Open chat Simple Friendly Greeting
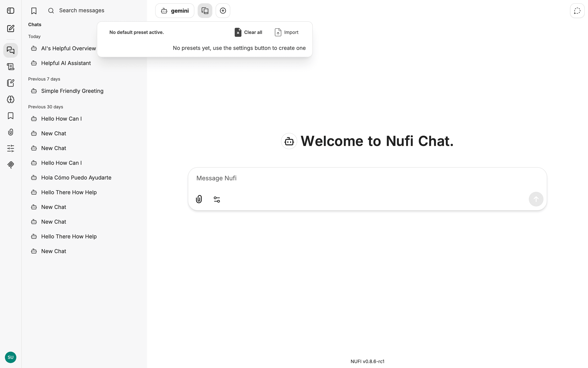 (84, 91)
